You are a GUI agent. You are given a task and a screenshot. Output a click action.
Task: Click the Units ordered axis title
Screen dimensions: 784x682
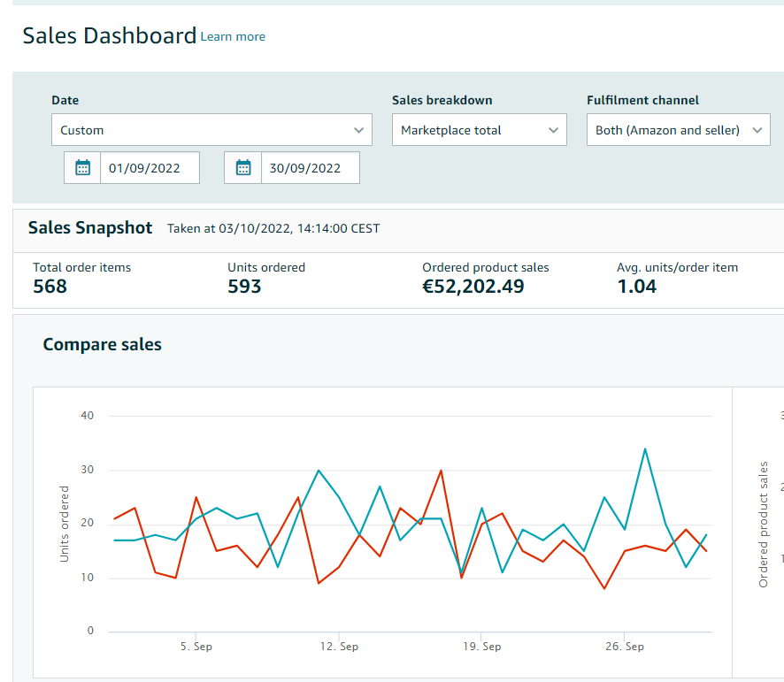coord(65,524)
